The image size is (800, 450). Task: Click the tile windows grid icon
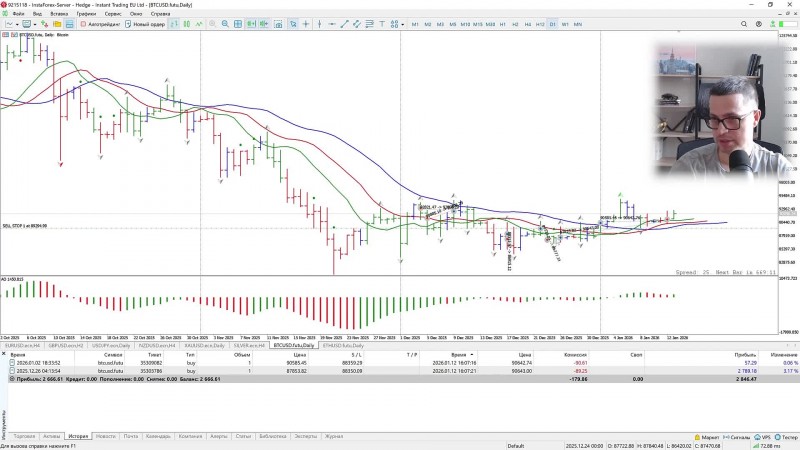click(238, 24)
